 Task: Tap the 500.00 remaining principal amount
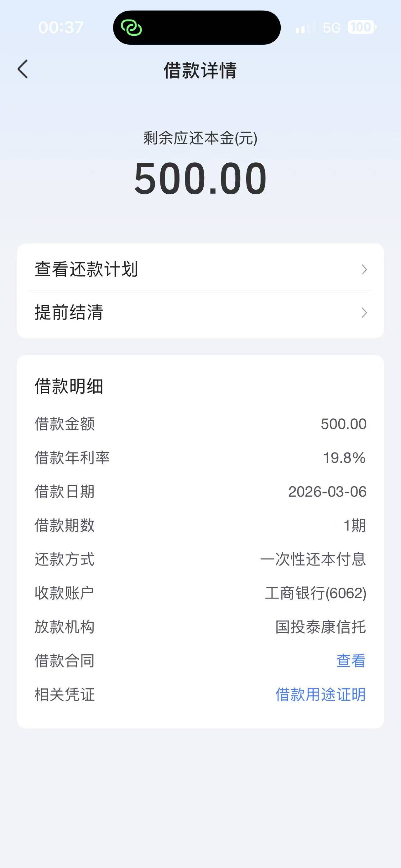click(200, 178)
